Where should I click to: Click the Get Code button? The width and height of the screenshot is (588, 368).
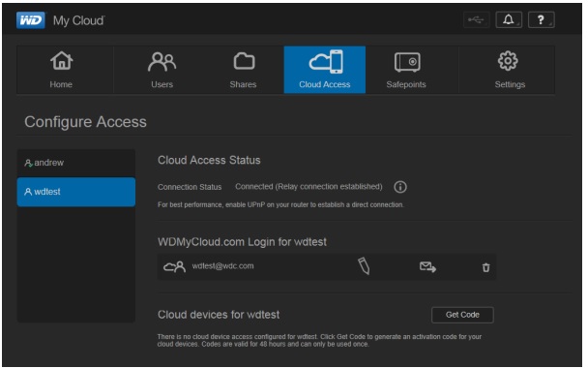[462, 315]
